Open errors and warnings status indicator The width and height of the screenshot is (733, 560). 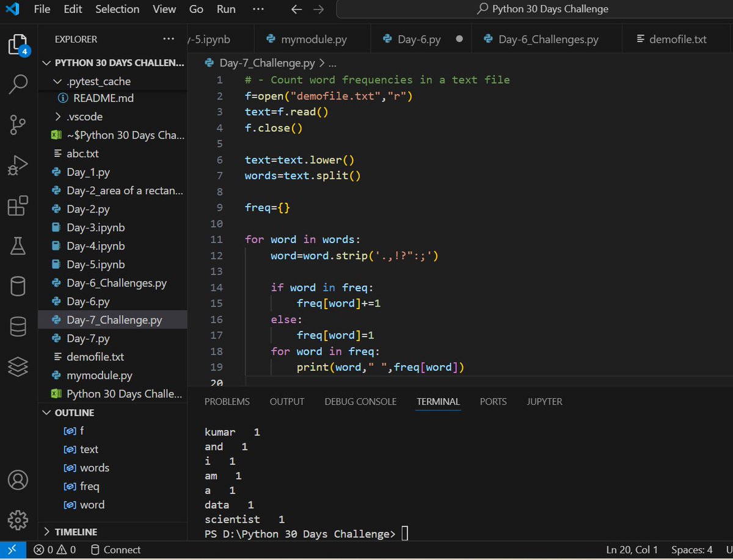click(x=55, y=550)
